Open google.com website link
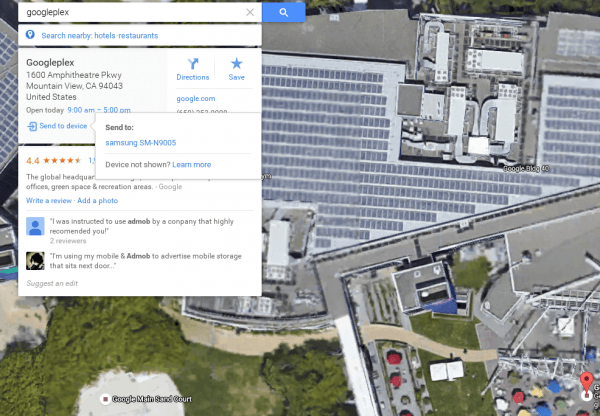Screen dimensions: 600x416 click(195, 98)
